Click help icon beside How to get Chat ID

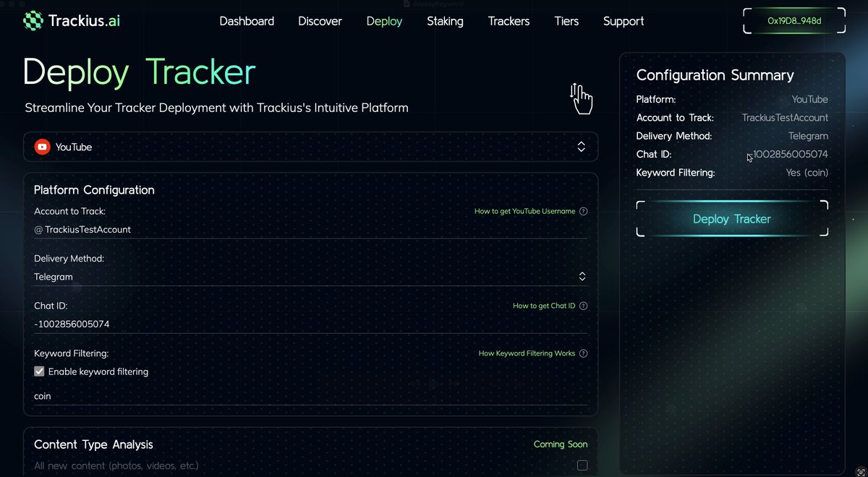(x=584, y=306)
